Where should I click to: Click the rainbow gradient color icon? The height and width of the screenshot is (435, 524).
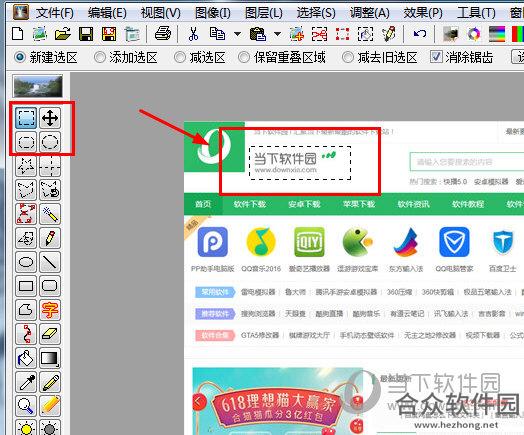(497, 34)
